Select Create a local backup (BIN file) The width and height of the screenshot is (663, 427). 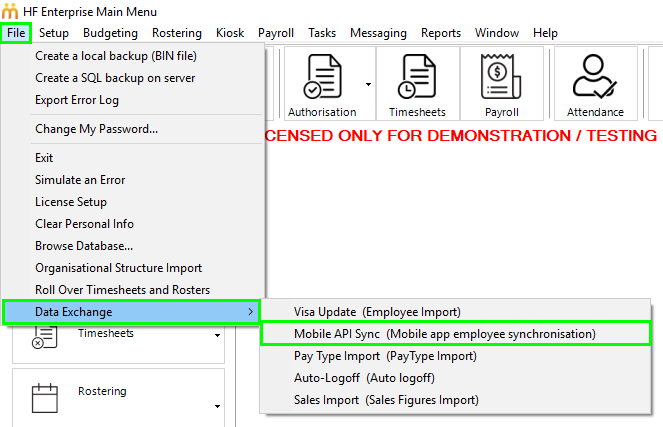pos(115,56)
